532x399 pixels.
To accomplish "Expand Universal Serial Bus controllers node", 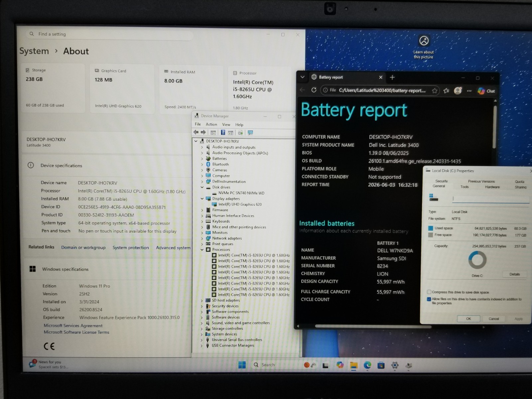I will tap(201, 340).
